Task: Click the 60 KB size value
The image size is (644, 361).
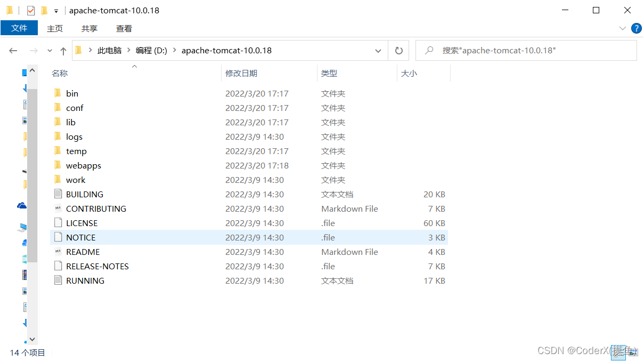Action: pyautogui.click(x=434, y=223)
